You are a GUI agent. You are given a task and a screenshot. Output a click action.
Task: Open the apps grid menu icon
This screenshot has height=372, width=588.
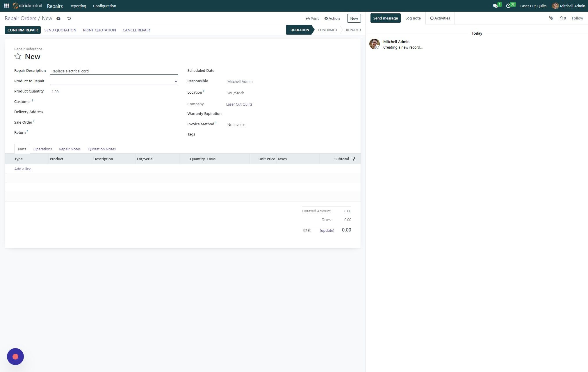point(6,6)
